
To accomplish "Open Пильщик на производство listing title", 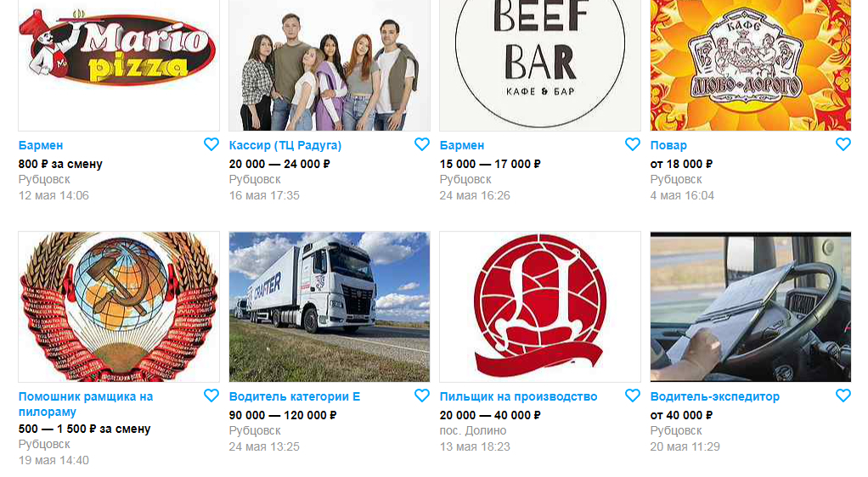I will coord(518,396).
